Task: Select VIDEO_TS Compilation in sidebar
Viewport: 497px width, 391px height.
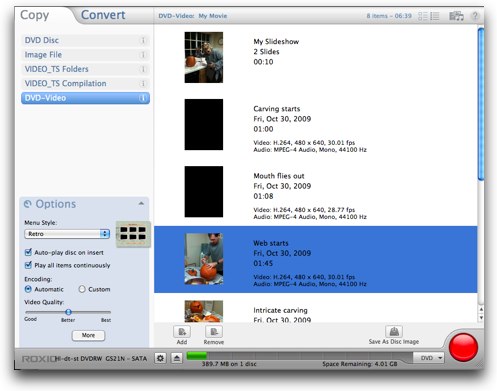Action: coord(85,83)
